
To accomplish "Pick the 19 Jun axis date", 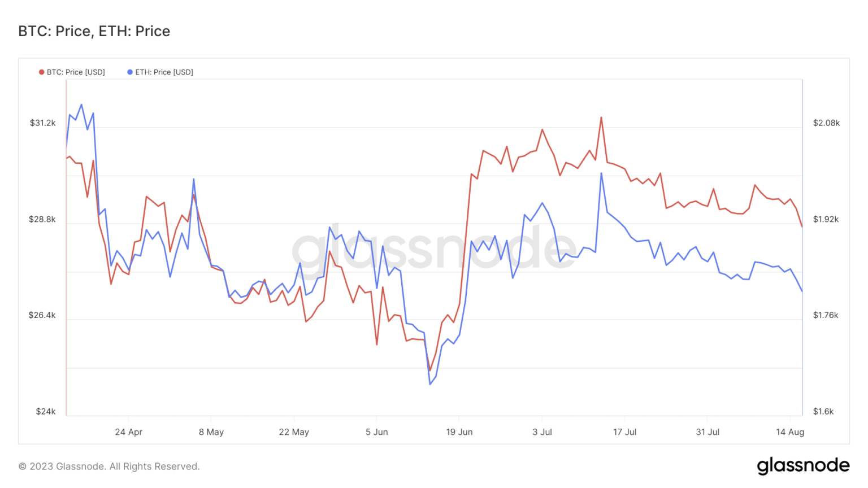I will point(459,432).
